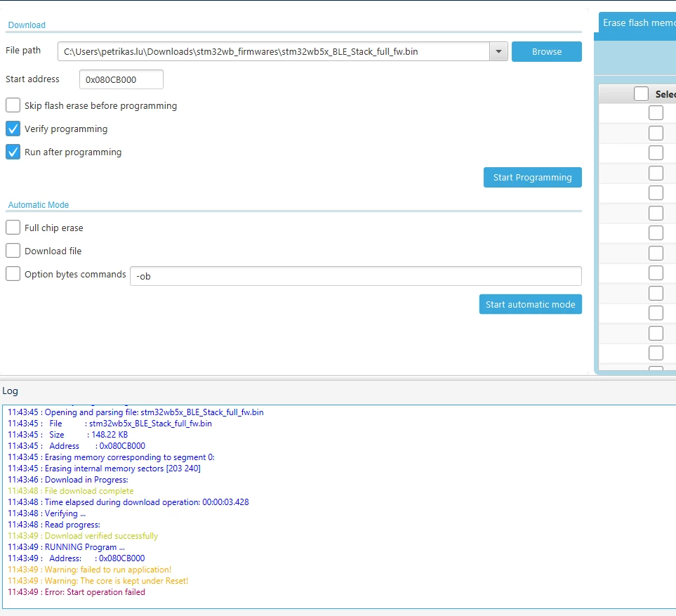Screen dimensions: 676x616
Task: Click log line 'Opening and parsing file'
Action: [x=135, y=412]
